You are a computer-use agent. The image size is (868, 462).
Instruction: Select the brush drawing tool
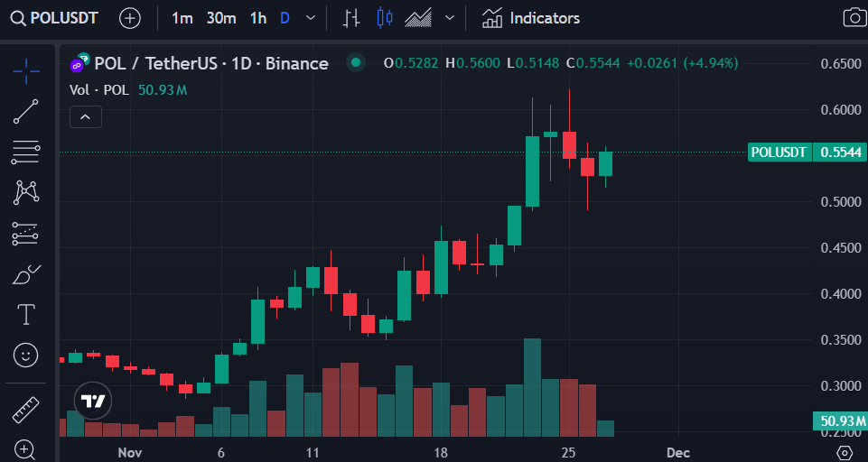click(26, 274)
